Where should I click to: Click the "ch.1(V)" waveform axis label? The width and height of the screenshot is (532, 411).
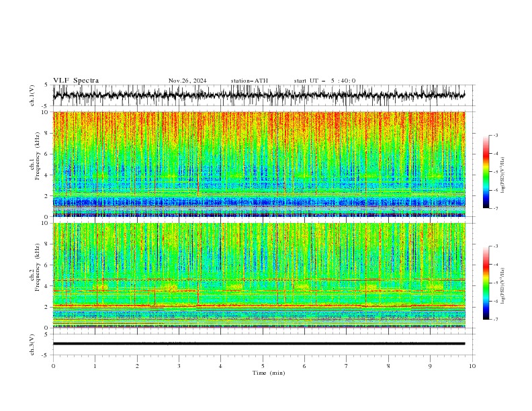pos(32,95)
